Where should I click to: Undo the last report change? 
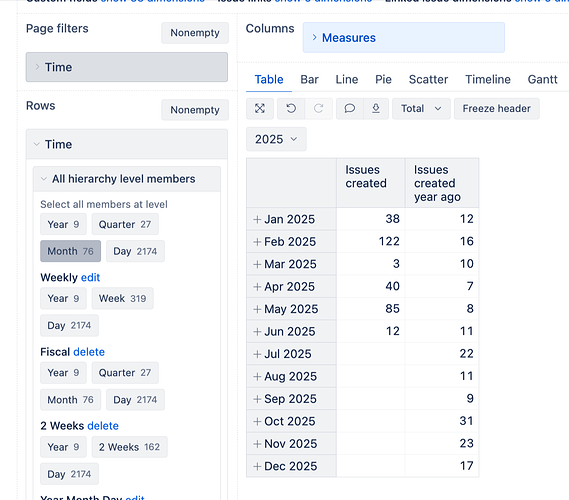tap(291, 108)
